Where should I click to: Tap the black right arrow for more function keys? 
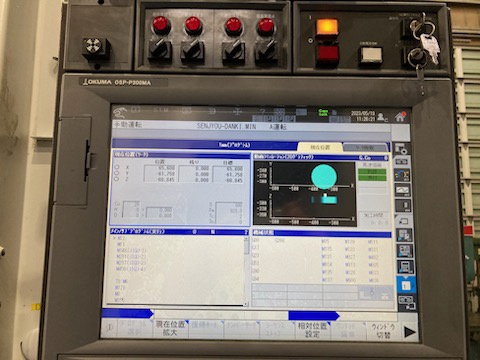click(x=409, y=332)
